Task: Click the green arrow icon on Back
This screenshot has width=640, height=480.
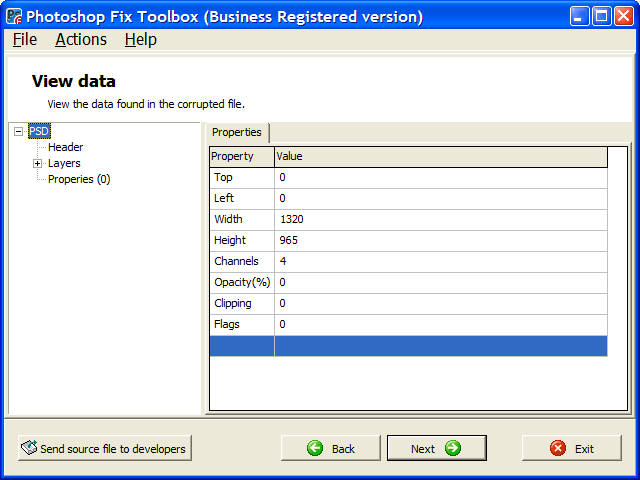Action: tap(315, 448)
